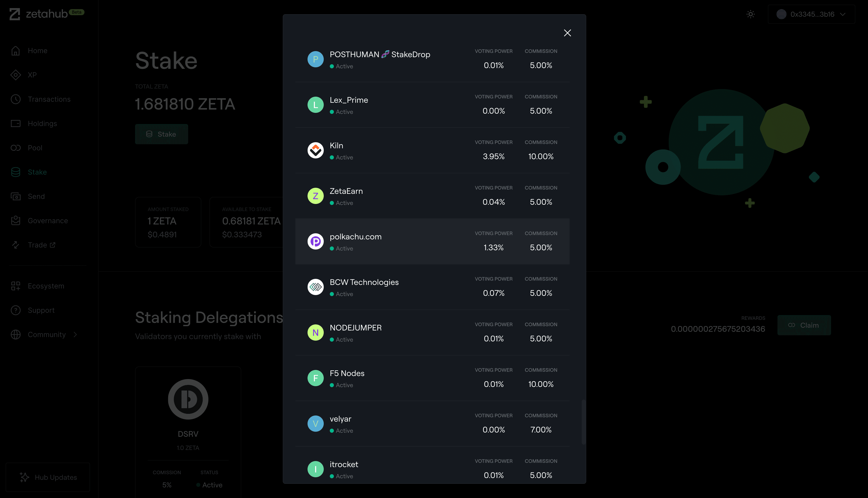Open the Send page icon
Screen dimensions: 868x498
16,196
